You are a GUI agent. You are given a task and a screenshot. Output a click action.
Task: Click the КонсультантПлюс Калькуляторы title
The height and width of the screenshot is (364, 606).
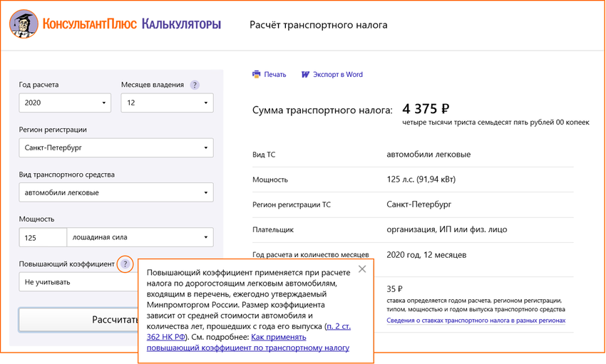pyautogui.click(x=132, y=24)
